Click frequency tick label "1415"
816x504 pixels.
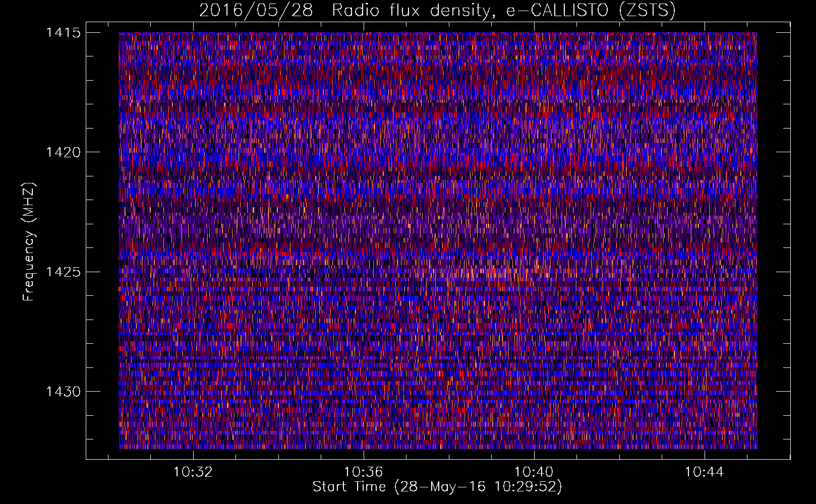coord(63,33)
